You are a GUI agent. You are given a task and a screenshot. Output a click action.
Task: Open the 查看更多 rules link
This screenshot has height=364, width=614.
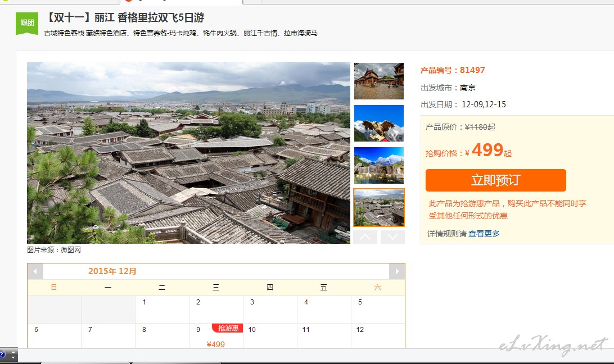coord(484,234)
